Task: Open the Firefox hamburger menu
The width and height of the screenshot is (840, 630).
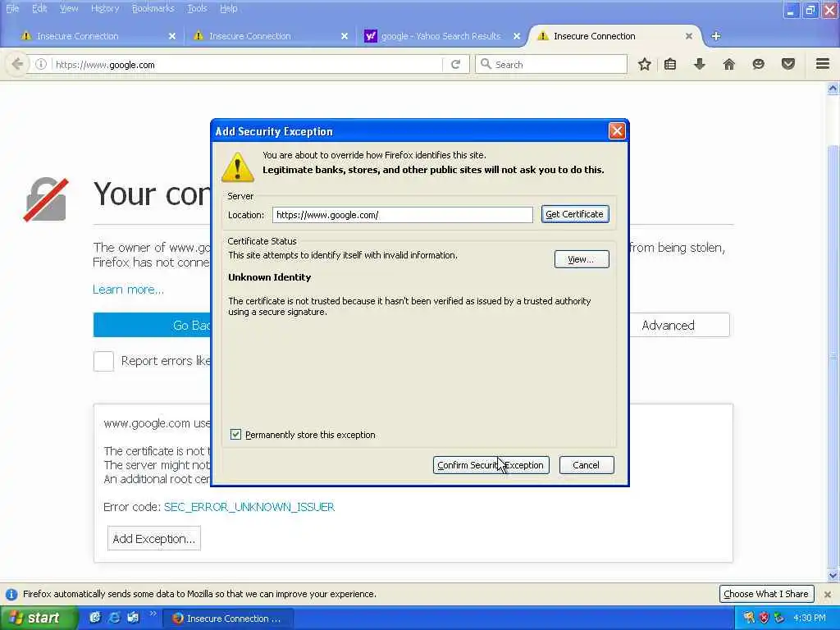Action: [823, 64]
